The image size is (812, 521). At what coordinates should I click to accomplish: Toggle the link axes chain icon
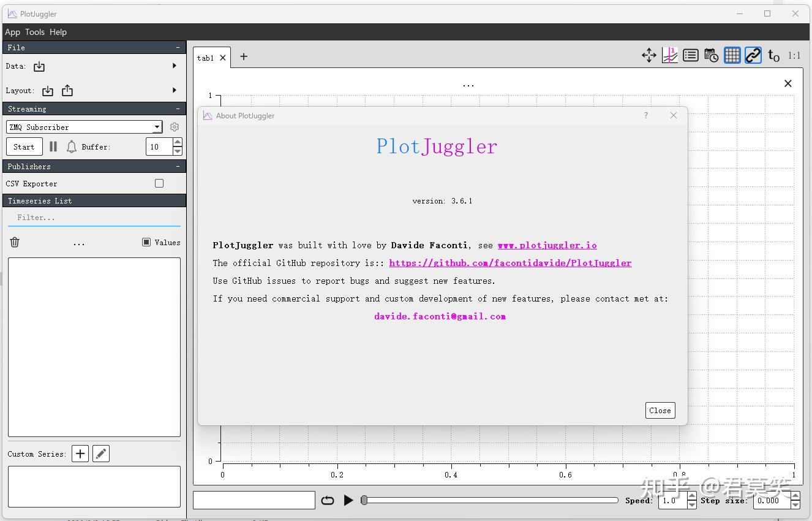click(x=753, y=56)
